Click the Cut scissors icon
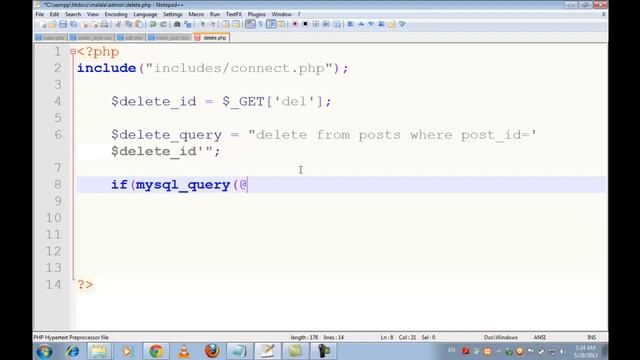Image resolution: width=640 pixels, height=360 pixels. click(x=118, y=24)
